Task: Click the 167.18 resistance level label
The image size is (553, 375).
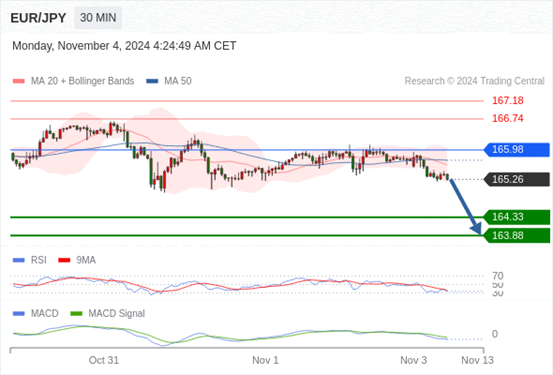Action: tap(508, 101)
